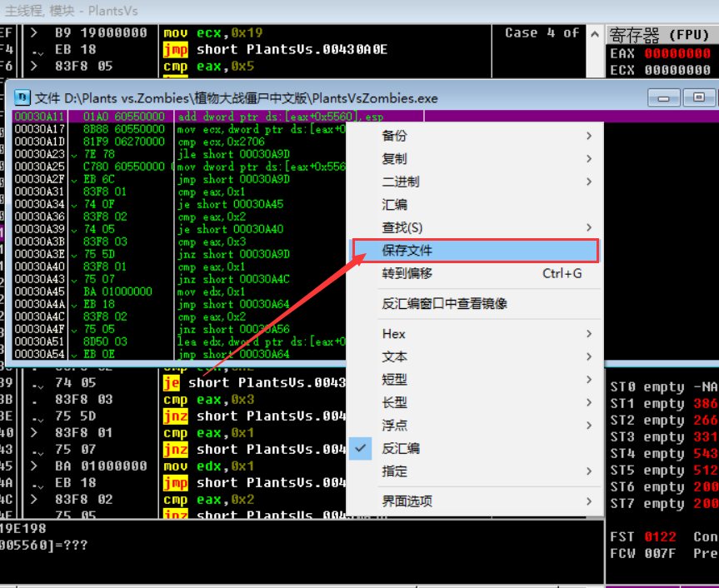719x588 pixels.
Task: Select address 00030A4F in the file window
Action: point(40,329)
